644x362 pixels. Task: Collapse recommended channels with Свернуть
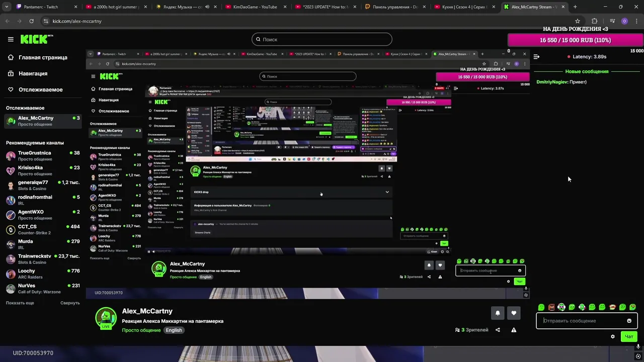(70, 303)
